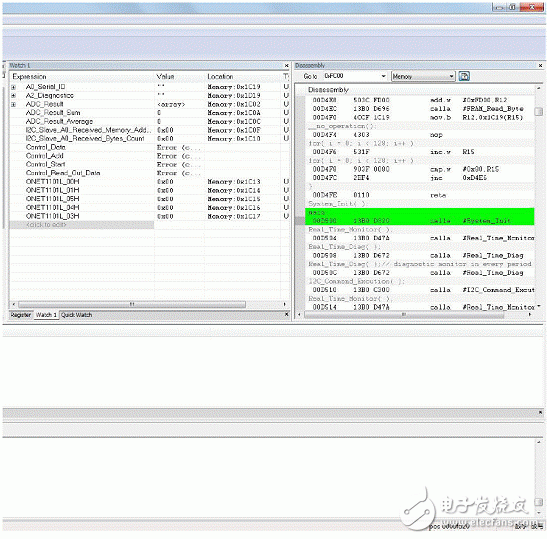Click the Location column header
Screen dimensions: 547x539
[x=220, y=76]
